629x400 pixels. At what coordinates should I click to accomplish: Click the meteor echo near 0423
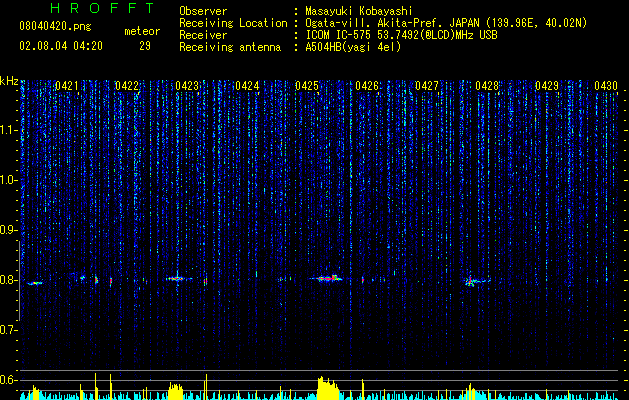pyautogui.click(x=178, y=278)
